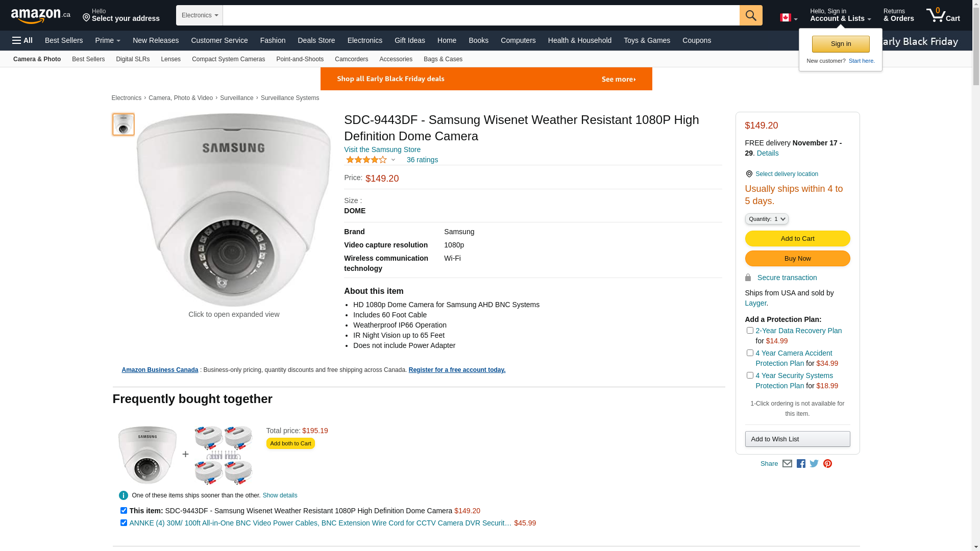The image size is (980, 551).
Task: Share the product on Facebook
Action: point(801,464)
